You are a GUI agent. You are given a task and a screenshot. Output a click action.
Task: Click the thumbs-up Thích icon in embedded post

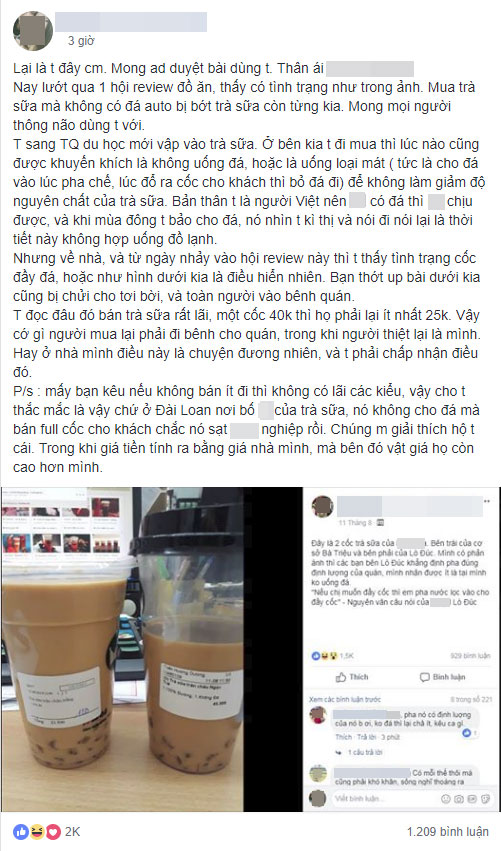[x=341, y=677]
